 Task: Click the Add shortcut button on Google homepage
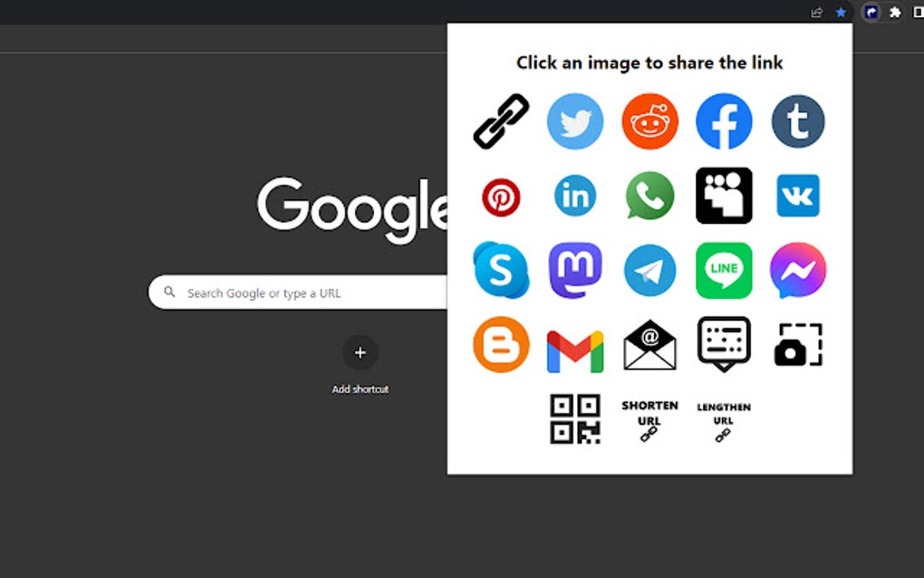[360, 352]
